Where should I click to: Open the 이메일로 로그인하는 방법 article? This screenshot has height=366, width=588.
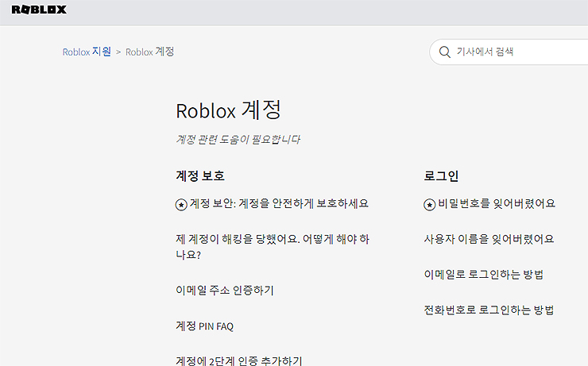pyautogui.click(x=484, y=275)
